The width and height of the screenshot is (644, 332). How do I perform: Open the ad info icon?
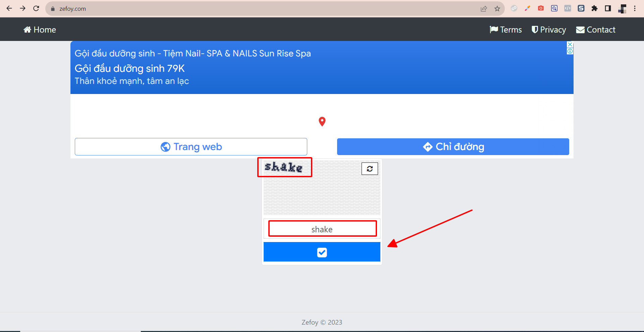(x=570, y=51)
